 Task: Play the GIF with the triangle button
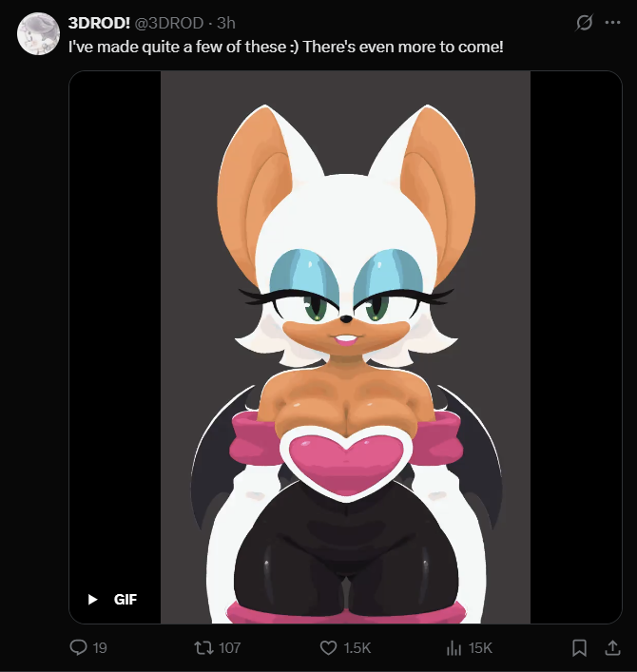pos(92,599)
